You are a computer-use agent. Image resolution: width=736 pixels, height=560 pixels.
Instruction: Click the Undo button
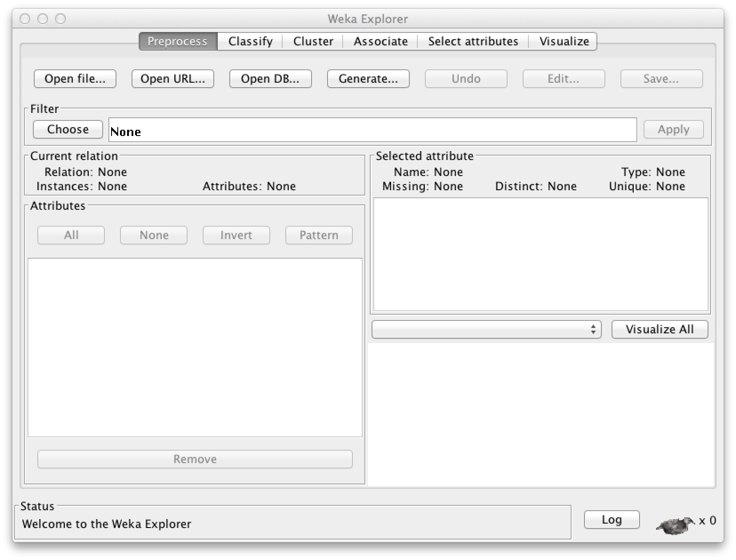[466, 79]
